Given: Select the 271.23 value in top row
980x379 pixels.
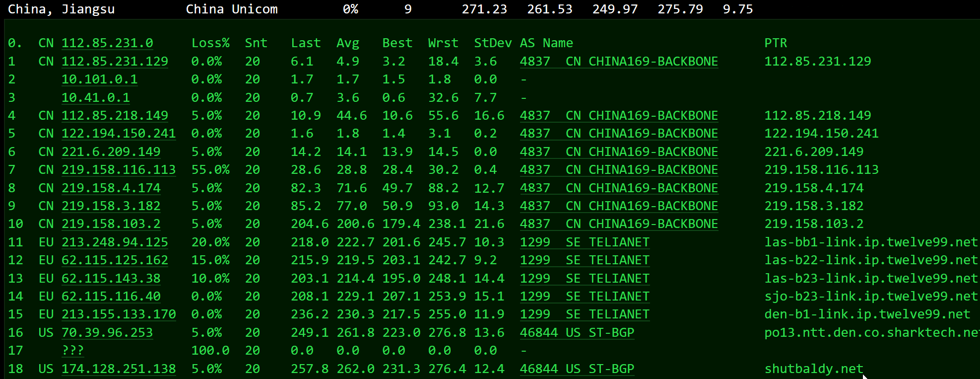Looking at the screenshot, I should (484, 9).
